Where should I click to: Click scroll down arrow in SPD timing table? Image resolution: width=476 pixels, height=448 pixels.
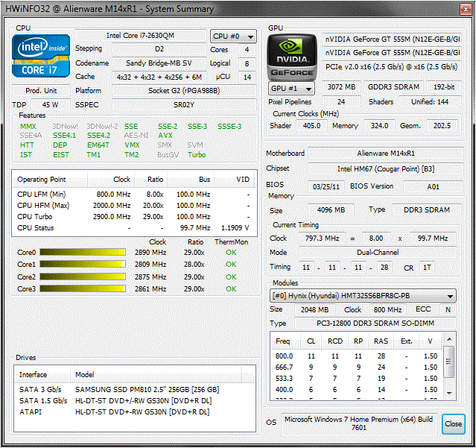point(450,393)
